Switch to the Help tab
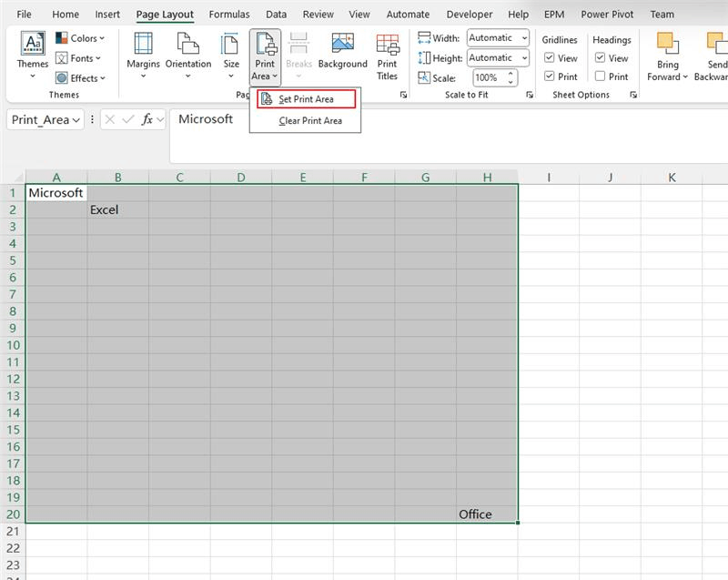 pyautogui.click(x=518, y=15)
